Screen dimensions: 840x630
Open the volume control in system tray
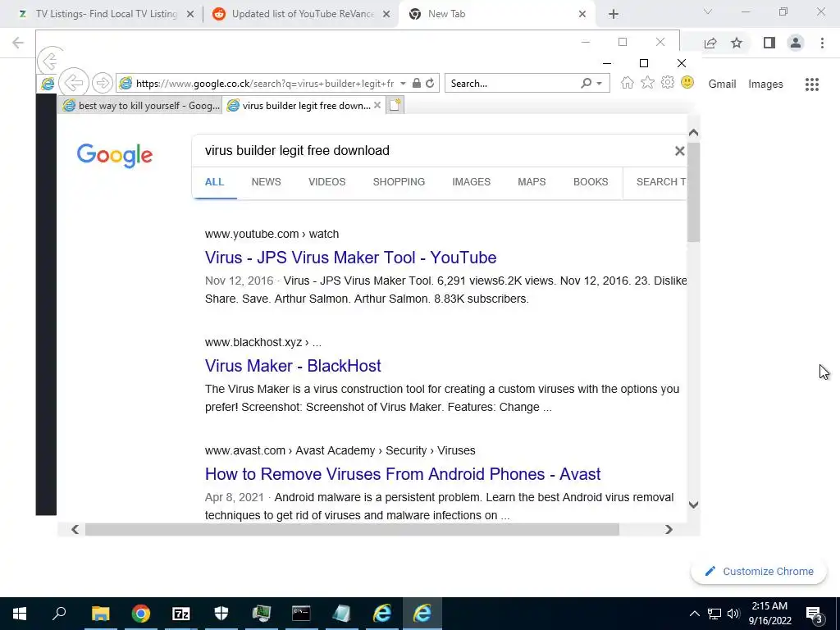click(733, 614)
